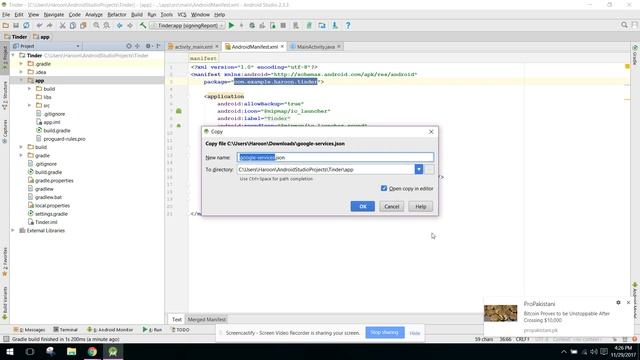Click Hide link in Screencastify bar
The height and width of the screenshot is (360, 640).
pos(415,333)
